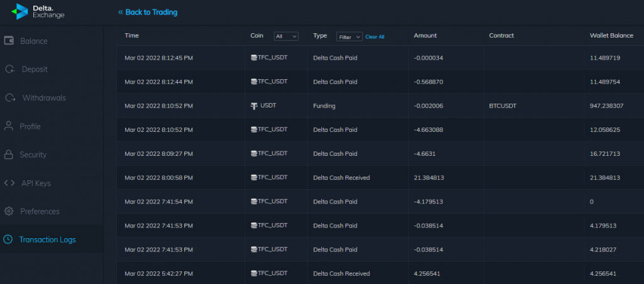Click the Security lock icon
Viewport: 644px width, 284px height.
click(x=9, y=155)
